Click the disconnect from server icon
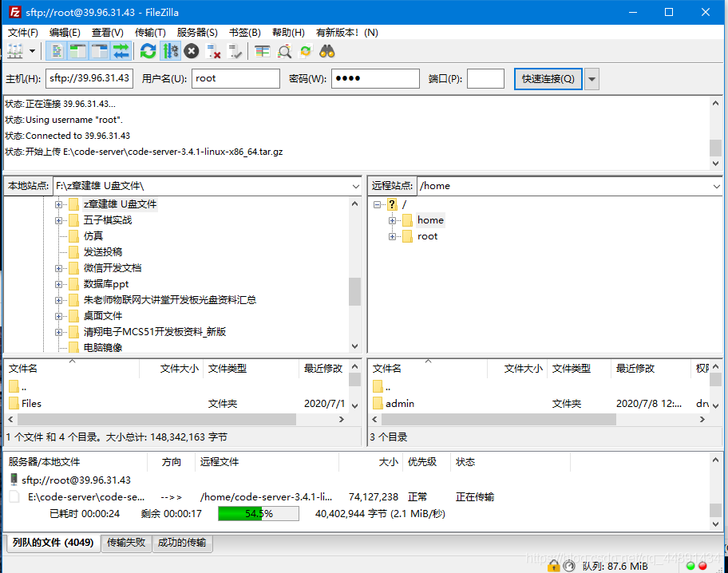The image size is (728, 573). pos(213,51)
